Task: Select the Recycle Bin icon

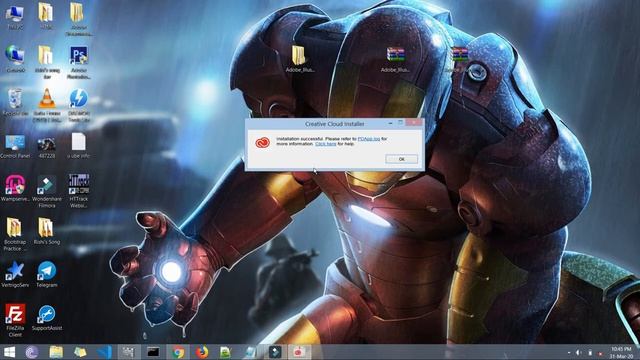Action: click(x=15, y=102)
